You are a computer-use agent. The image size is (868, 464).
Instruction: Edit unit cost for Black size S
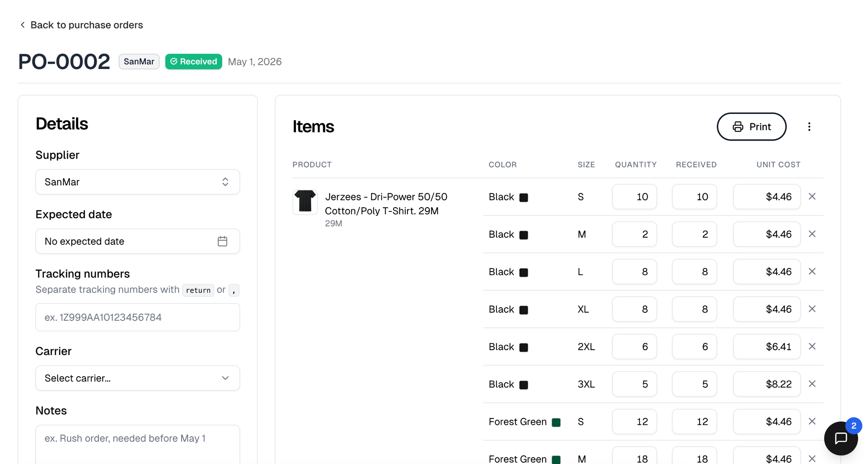[x=767, y=197]
